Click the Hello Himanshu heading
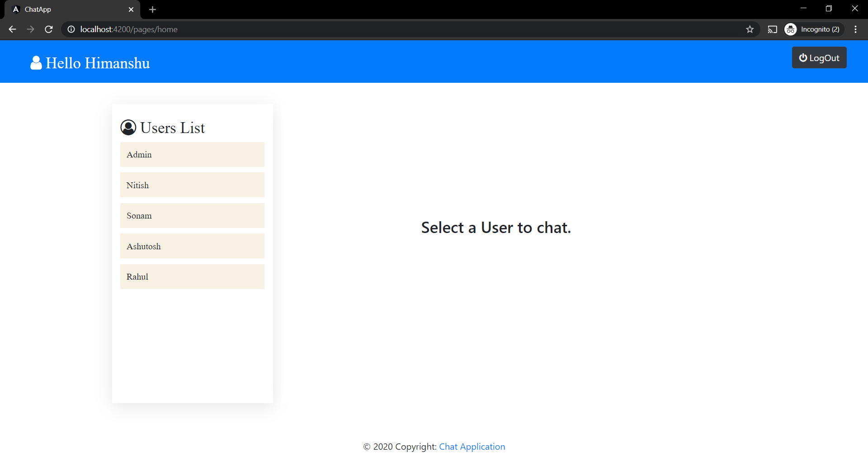 [x=98, y=63]
